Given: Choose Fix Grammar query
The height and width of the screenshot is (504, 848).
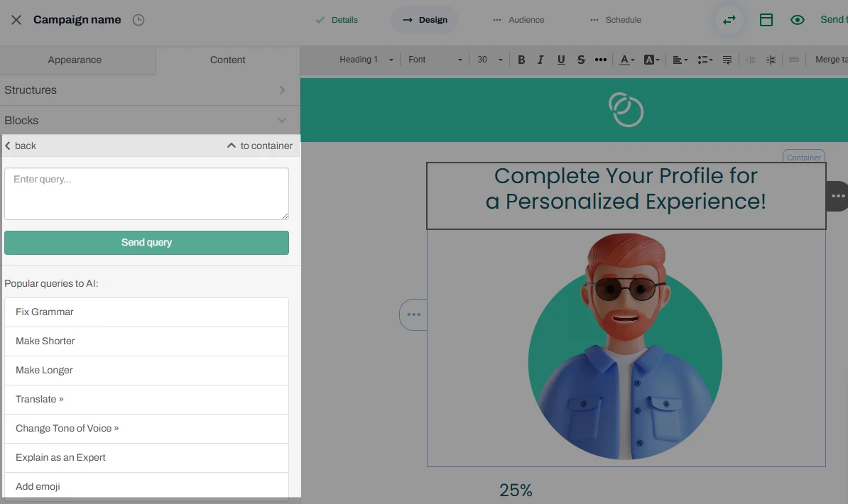Looking at the screenshot, I should click(146, 312).
